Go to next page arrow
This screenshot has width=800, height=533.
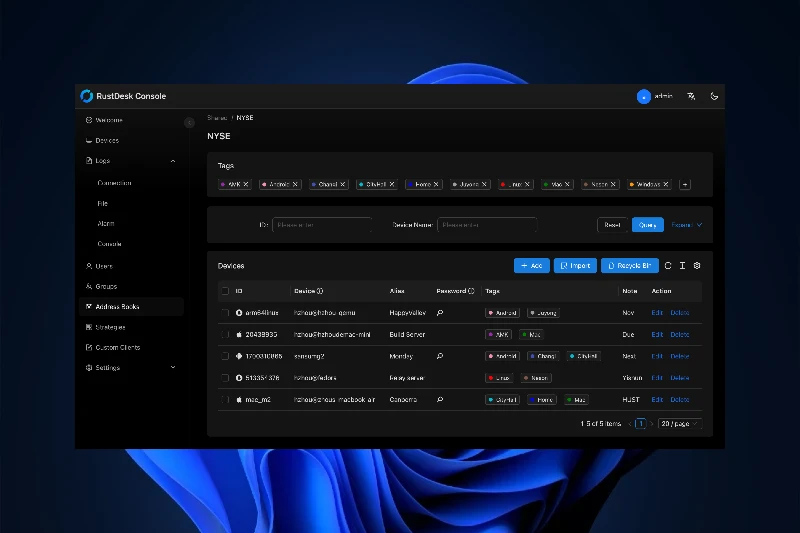coord(652,424)
